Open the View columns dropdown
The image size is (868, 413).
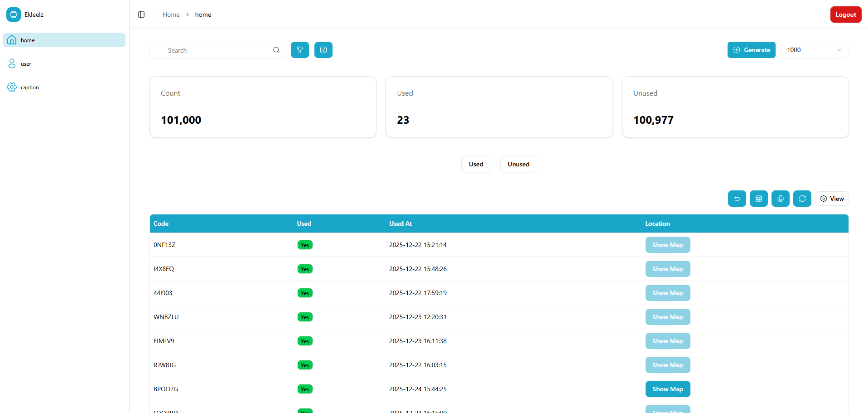(x=832, y=199)
